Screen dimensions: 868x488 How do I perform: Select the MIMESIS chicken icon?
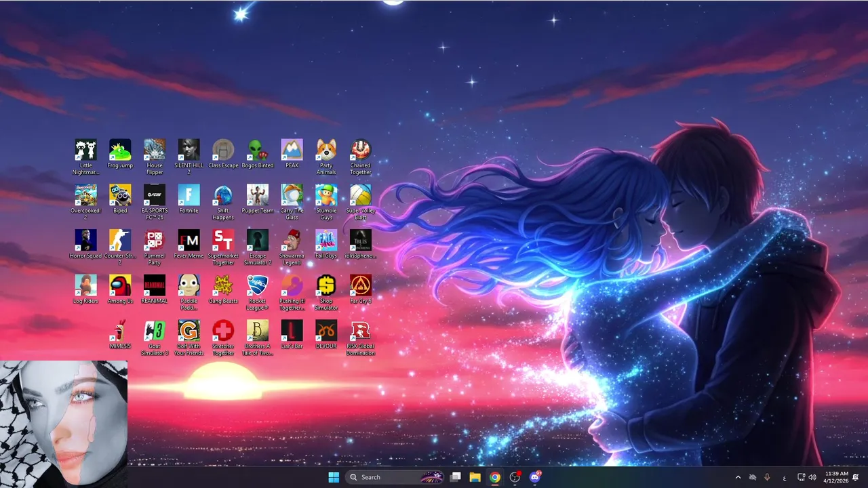click(x=120, y=335)
